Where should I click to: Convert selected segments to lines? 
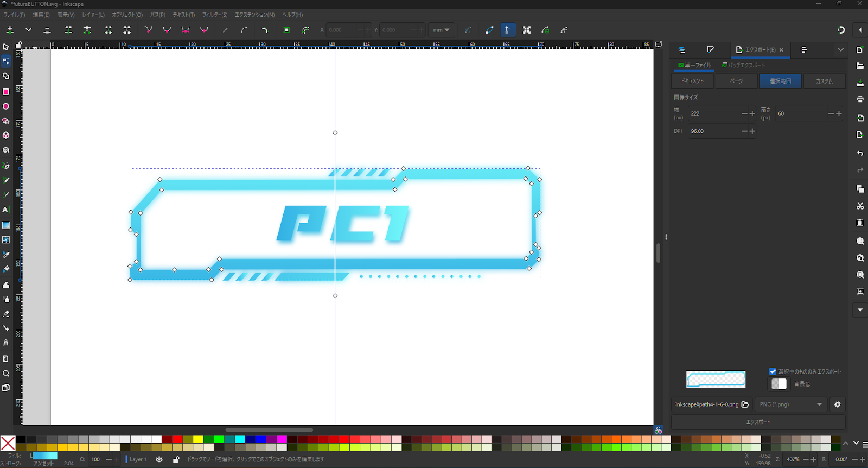[226, 30]
